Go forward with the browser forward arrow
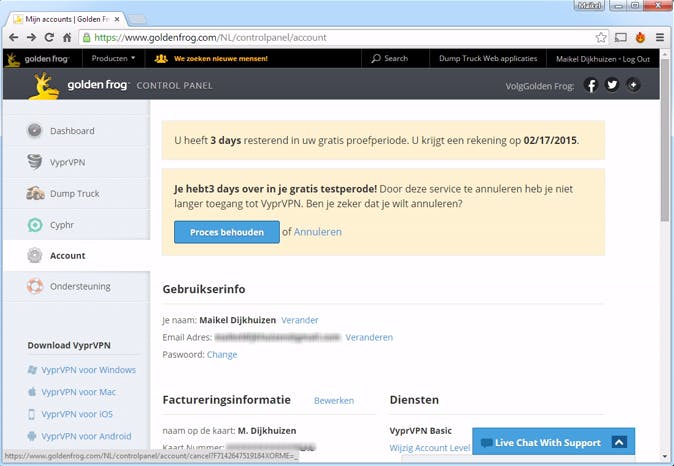Screen dimensions: 674x466 click(x=31, y=37)
